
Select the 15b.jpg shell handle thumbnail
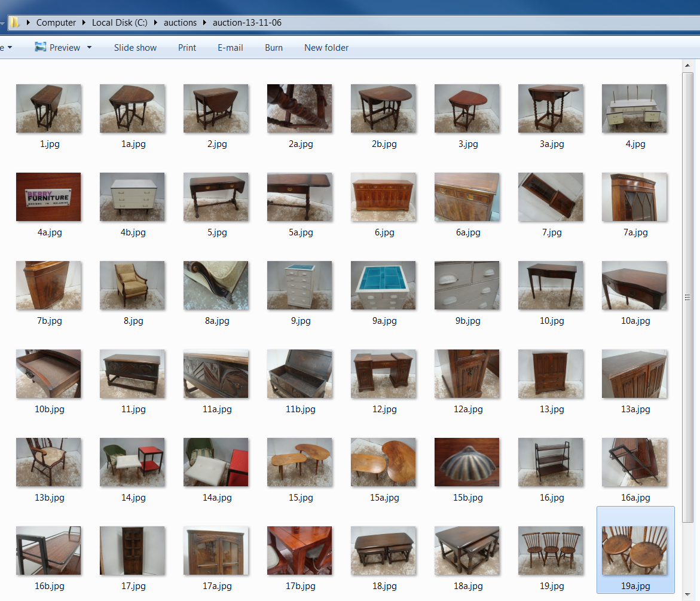click(x=467, y=462)
